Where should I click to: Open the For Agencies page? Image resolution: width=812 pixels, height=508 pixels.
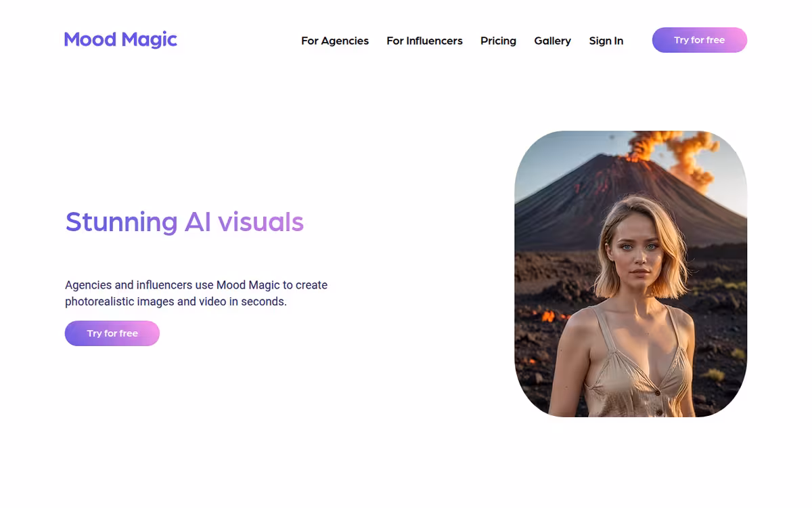click(335, 41)
